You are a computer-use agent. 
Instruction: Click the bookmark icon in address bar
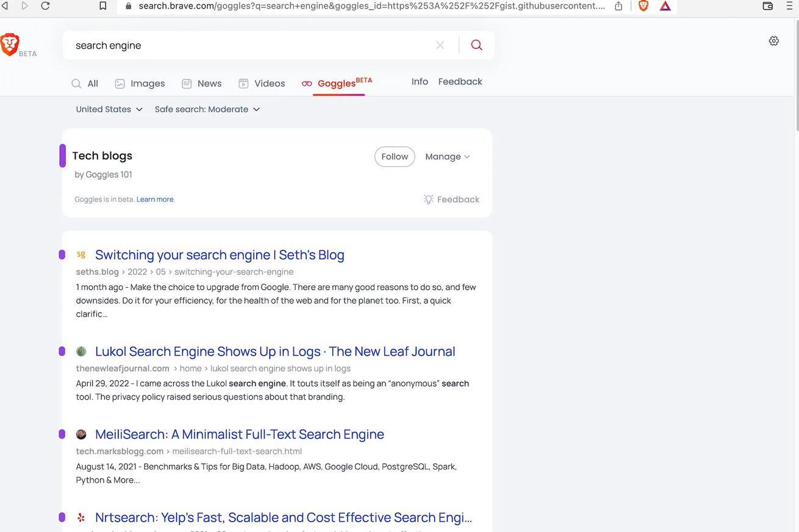103,6
